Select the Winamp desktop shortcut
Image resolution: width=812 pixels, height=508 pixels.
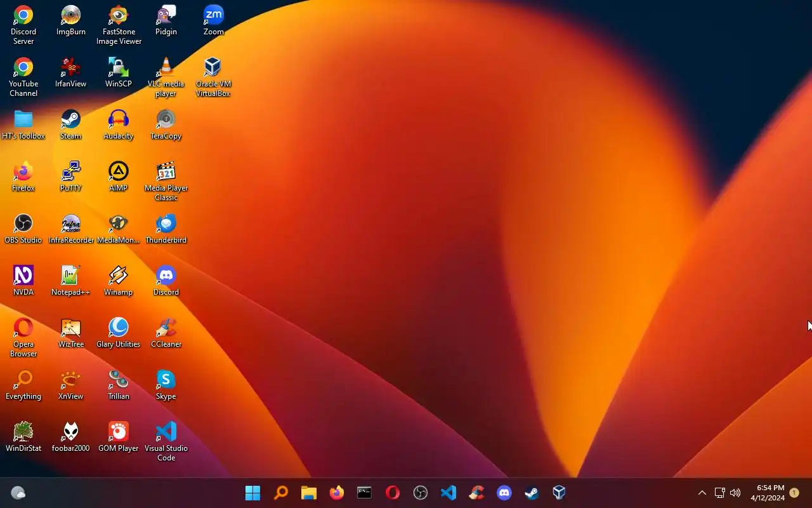pos(119,281)
